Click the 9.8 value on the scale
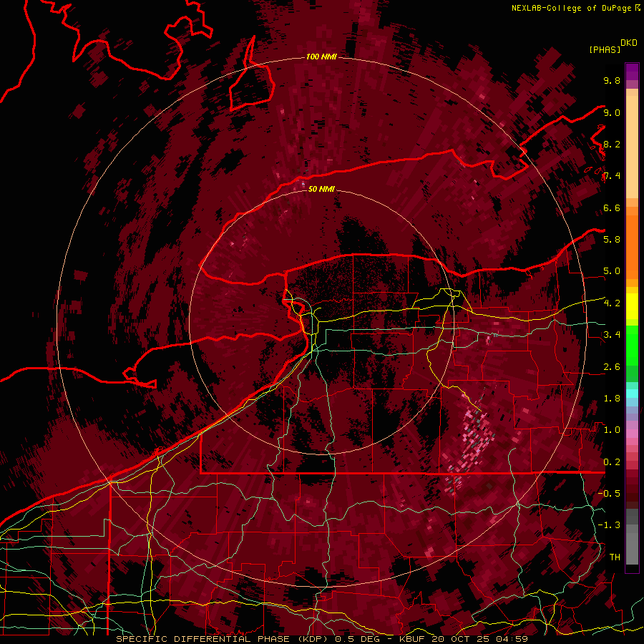 pos(612,80)
